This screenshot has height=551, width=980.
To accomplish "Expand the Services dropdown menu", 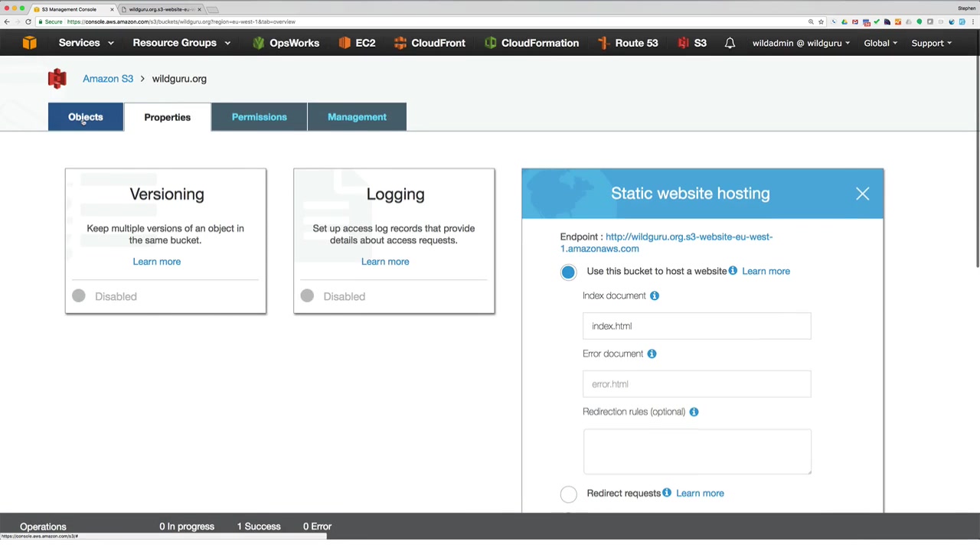I will click(86, 44).
